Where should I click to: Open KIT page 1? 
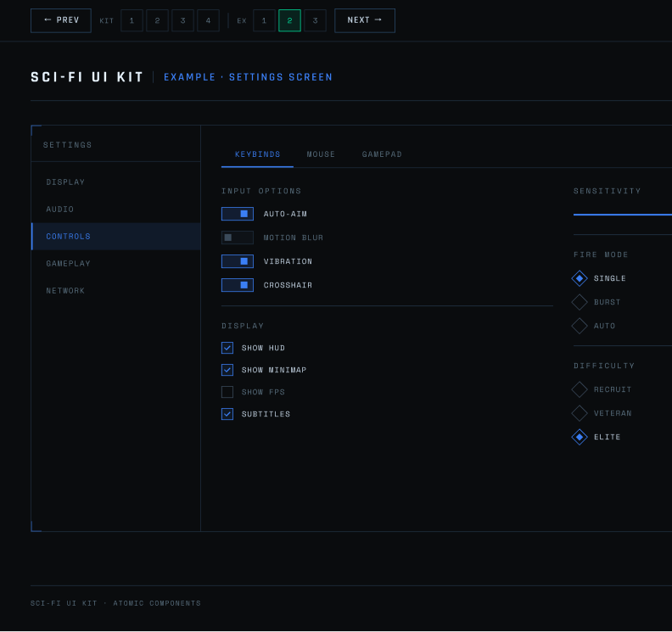132,20
